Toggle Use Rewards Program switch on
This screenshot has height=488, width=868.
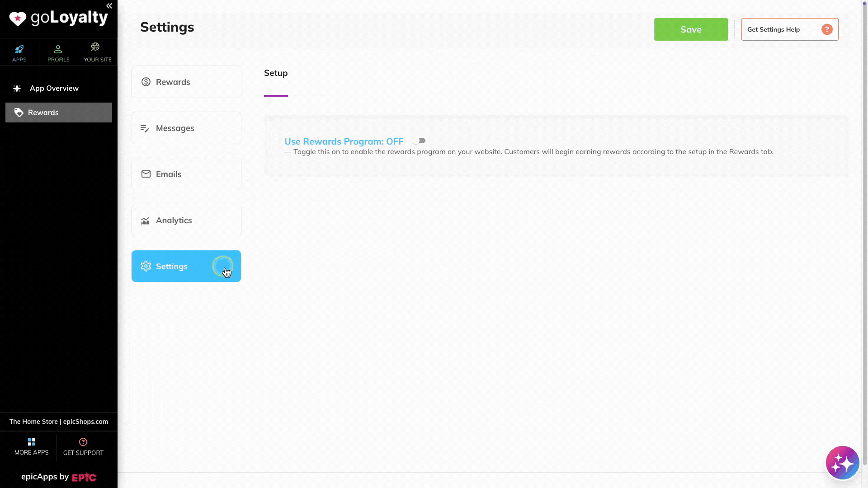click(x=419, y=141)
